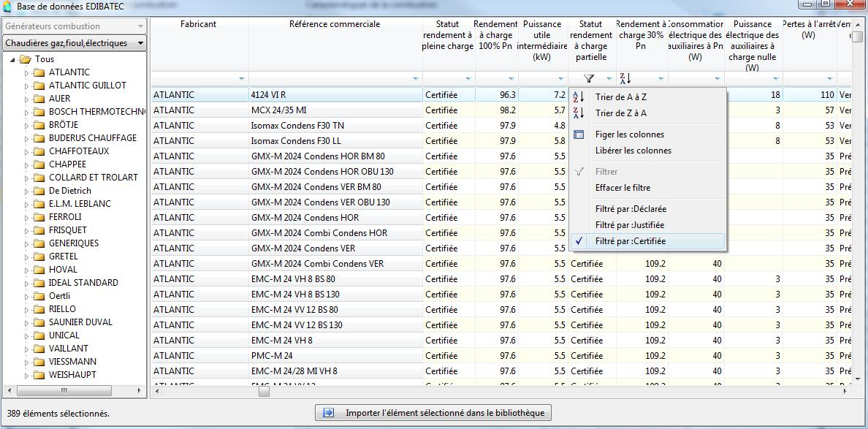Click the VIESSMANN folder icon
Viewport: 868px width, 429px height.
pyautogui.click(x=38, y=362)
